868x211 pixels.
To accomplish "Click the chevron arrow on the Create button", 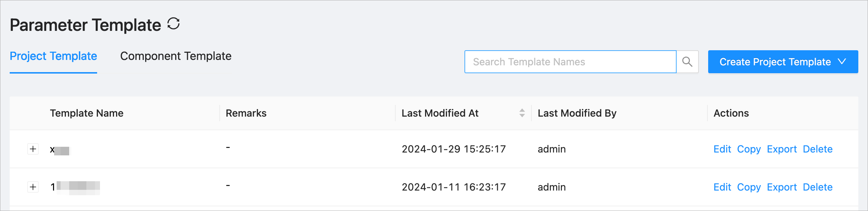I will point(842,62).
